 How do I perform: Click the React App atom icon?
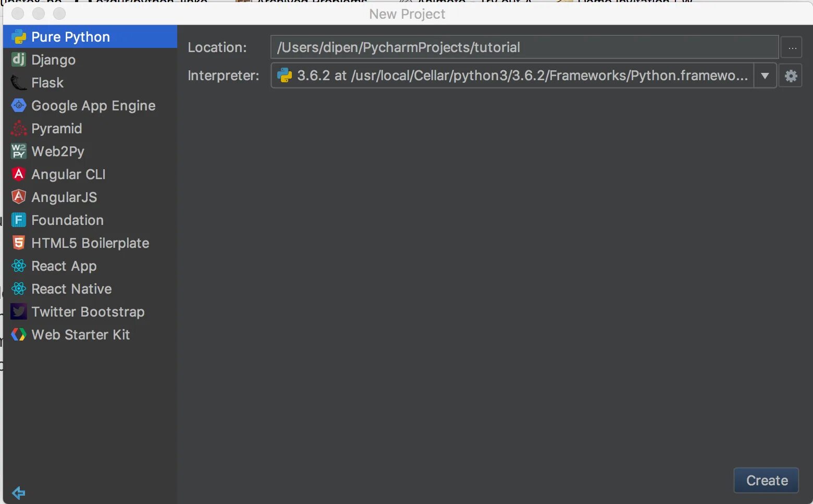[19, 266]
